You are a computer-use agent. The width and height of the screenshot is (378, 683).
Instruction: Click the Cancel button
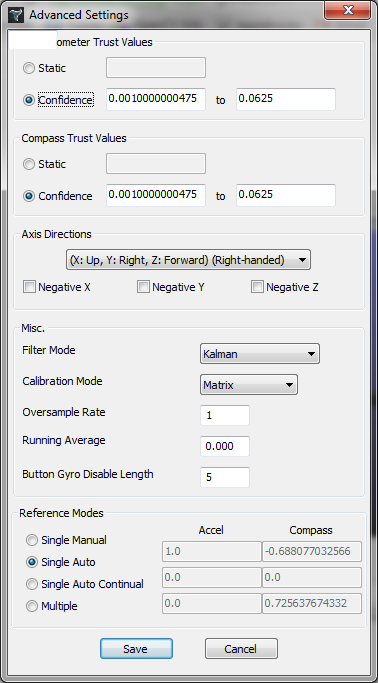[241, 649]
